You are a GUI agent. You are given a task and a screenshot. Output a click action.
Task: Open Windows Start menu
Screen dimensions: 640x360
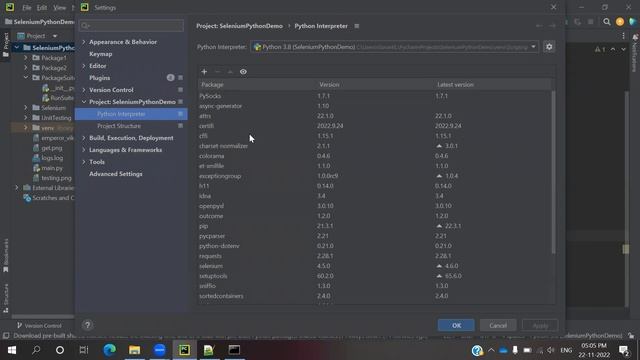[11, 350]
